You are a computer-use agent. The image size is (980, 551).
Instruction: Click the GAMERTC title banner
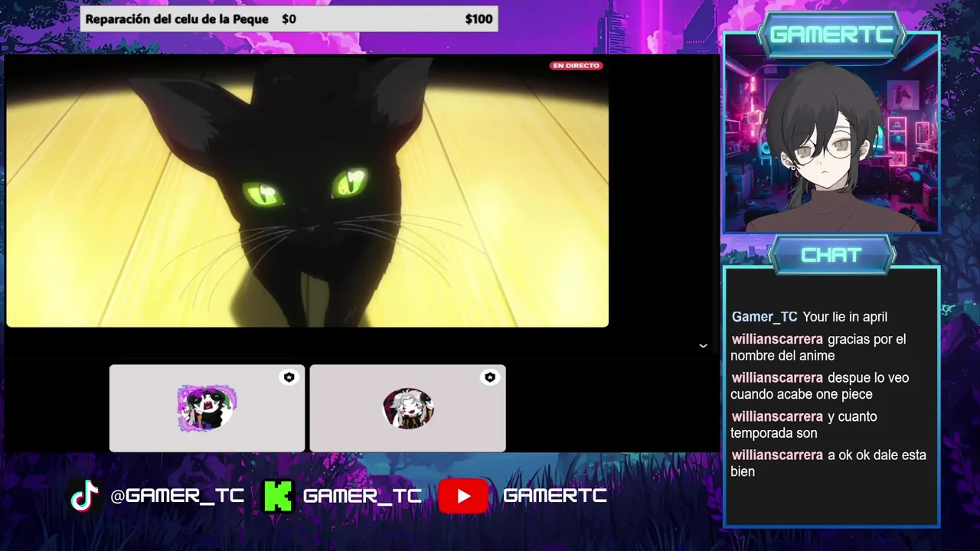click(x=831, y=34)
